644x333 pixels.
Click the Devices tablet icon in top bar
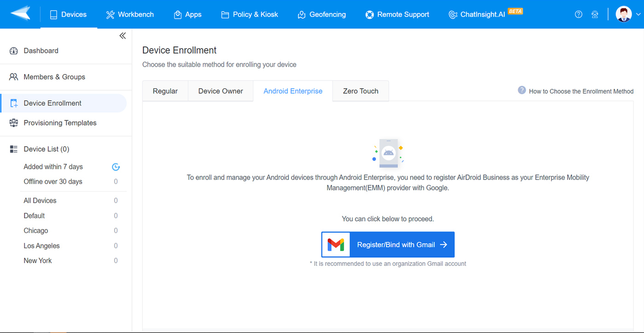coord(53,15)
